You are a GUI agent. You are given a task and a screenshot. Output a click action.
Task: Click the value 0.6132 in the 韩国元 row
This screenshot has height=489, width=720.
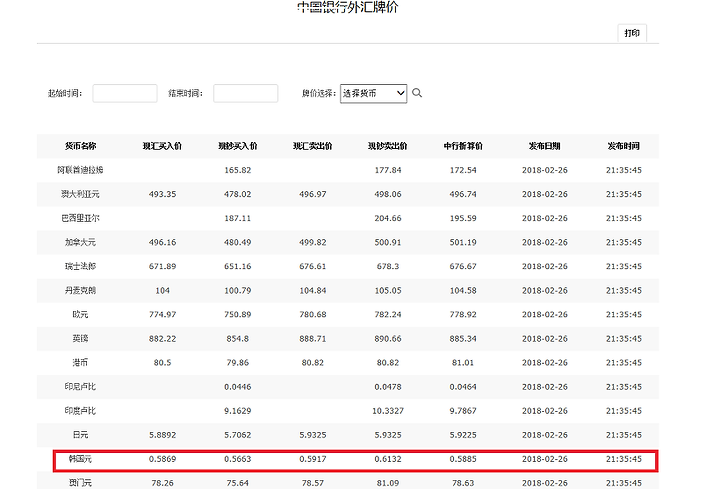click(388, 459)
